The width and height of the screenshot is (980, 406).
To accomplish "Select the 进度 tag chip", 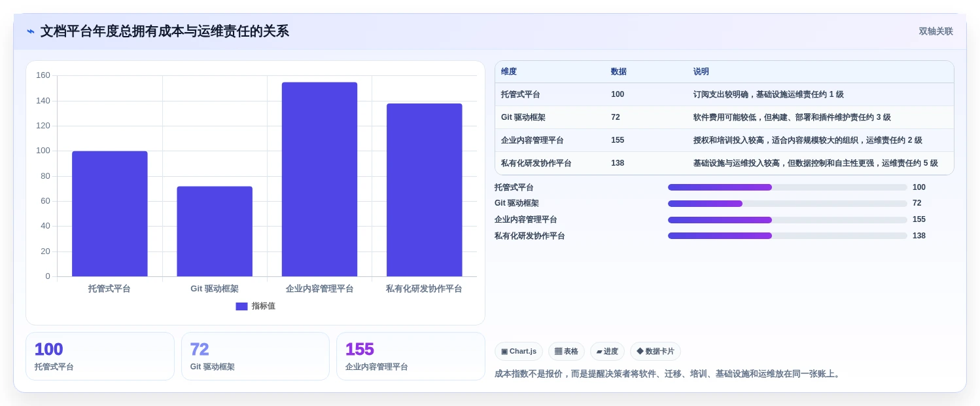I will (607, 352).
